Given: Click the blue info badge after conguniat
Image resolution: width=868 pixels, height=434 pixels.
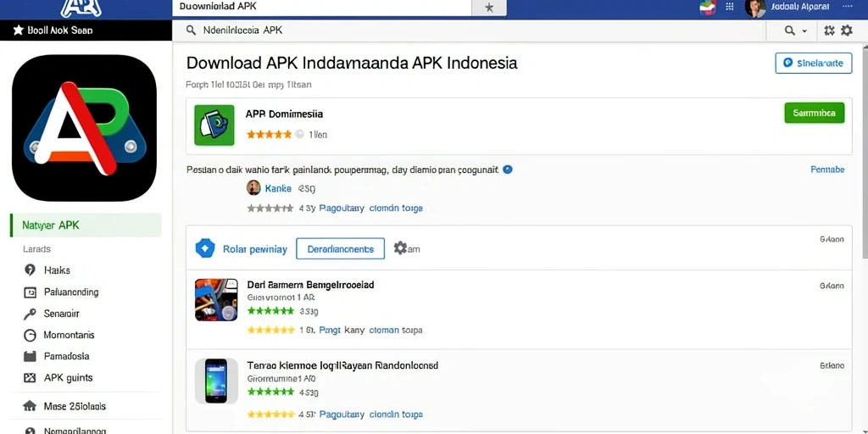Looking at the screenshot, I should pos(509,170).
